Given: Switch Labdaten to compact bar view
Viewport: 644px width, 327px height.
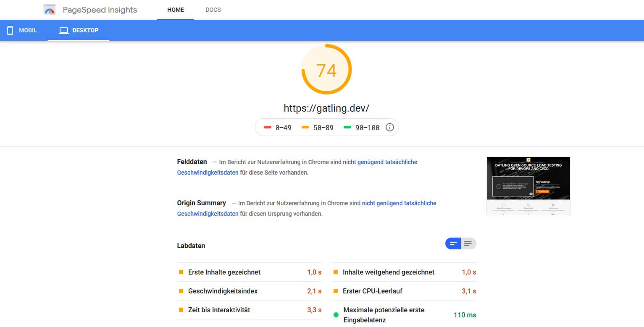Looking at the screenshot, I should coord(453,243).
